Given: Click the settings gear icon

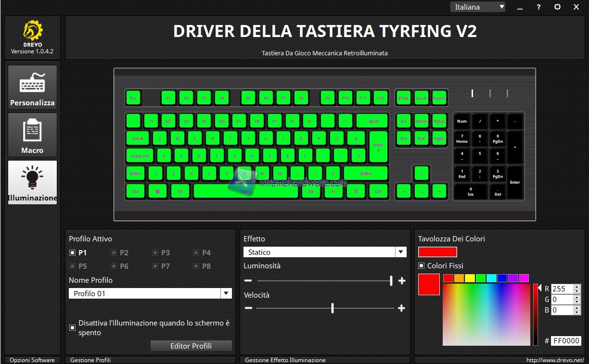Looking at the screenshot, I should (557, 7).
